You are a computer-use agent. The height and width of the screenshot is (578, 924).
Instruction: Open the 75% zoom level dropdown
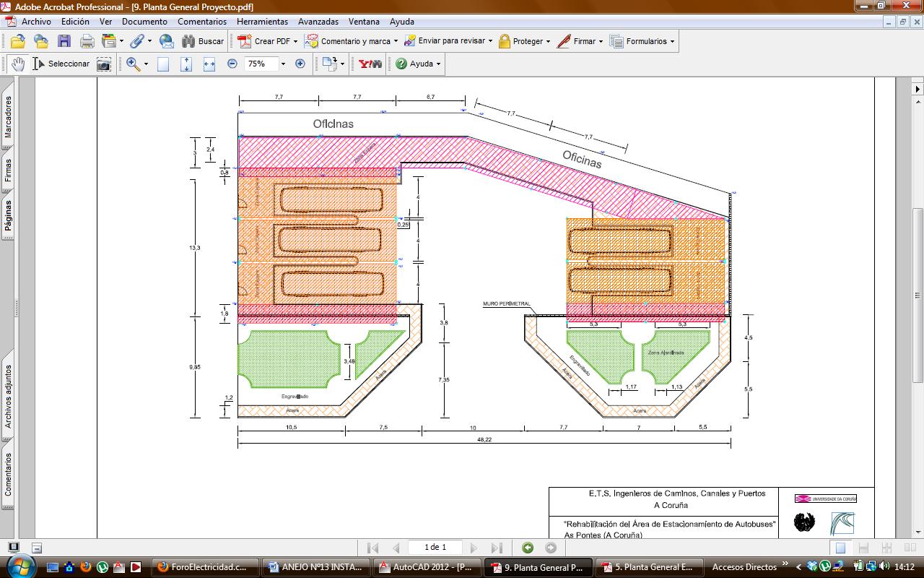click(x=283, y=64)
